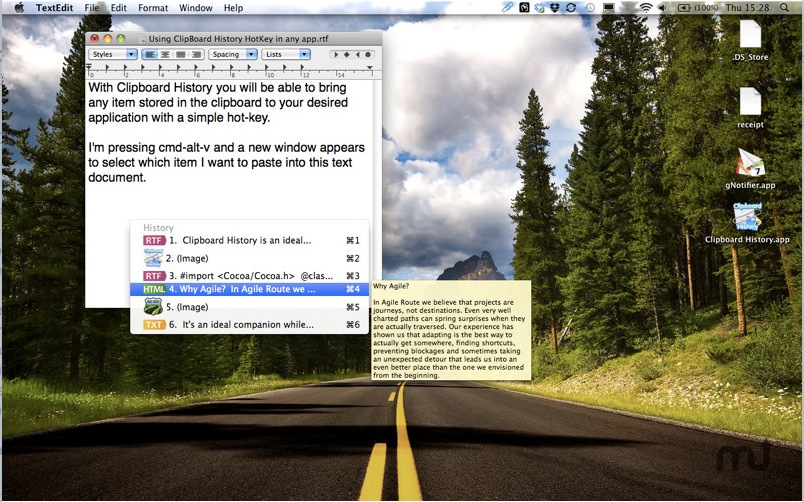
Task: Select highlighted item 4 'Why Agile?'
Action: click(249, 289)
